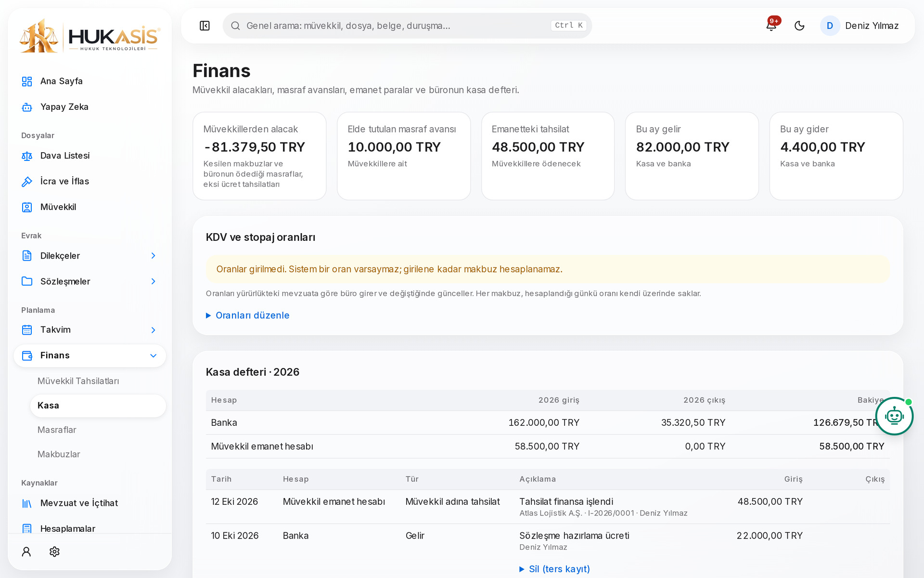This screenshot has height=578, width=924.
Task: Click the Müvekkillerden alacak card
Action: pyautogui.click(x=259, y=156)
